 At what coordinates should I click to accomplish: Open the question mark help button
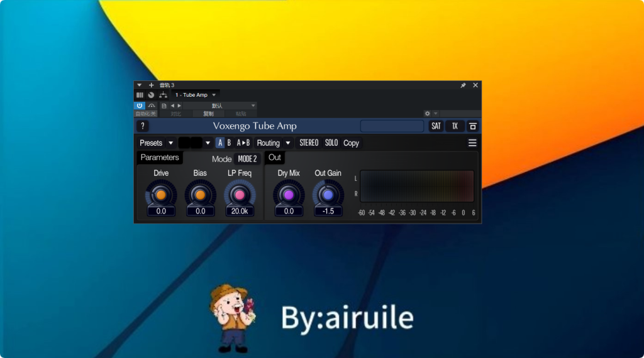(143, 126)
